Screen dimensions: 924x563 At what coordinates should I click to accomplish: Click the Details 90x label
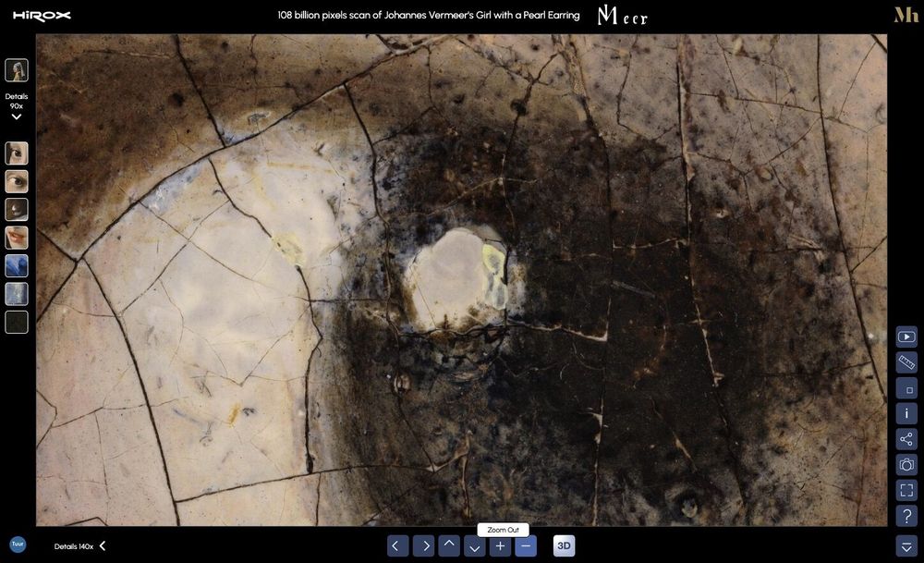point(17,102)
